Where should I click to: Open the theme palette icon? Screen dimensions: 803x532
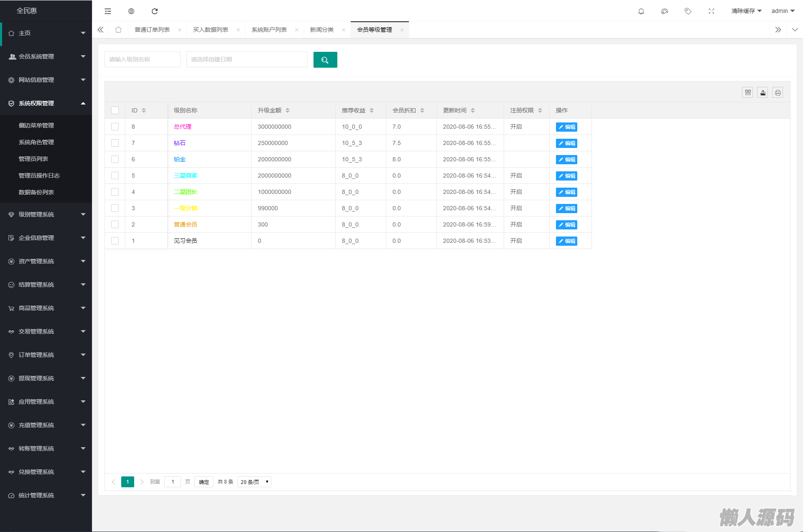(x=664, y=11)
